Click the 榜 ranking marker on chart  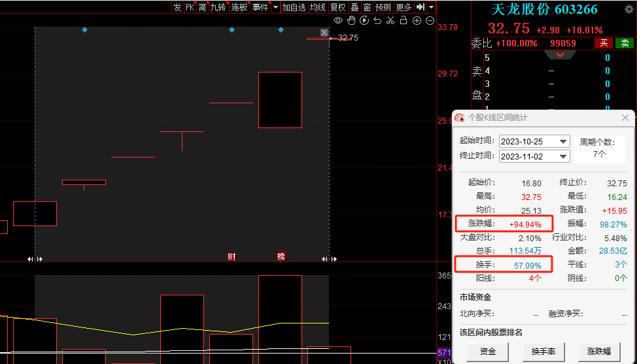point(281,257)
